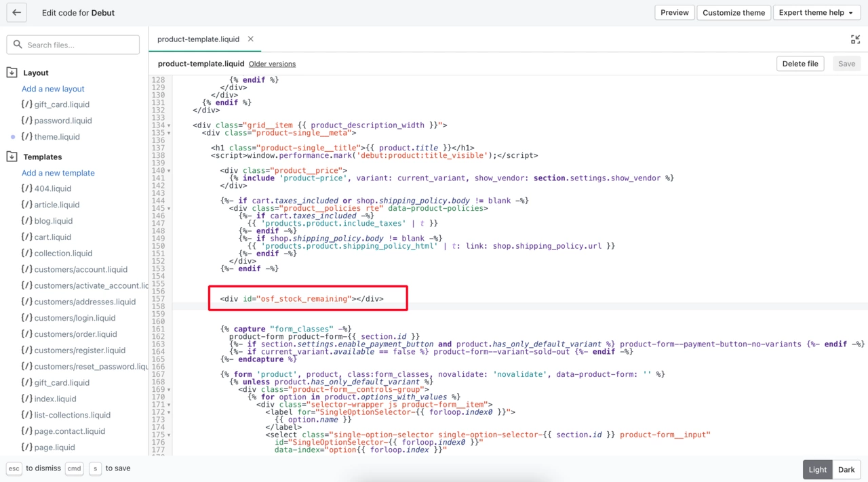Image resolution: width=868 pixels, height=482 pixels.
Task: Click the file icon beside article.liquid
Action: tap(26, 205)
